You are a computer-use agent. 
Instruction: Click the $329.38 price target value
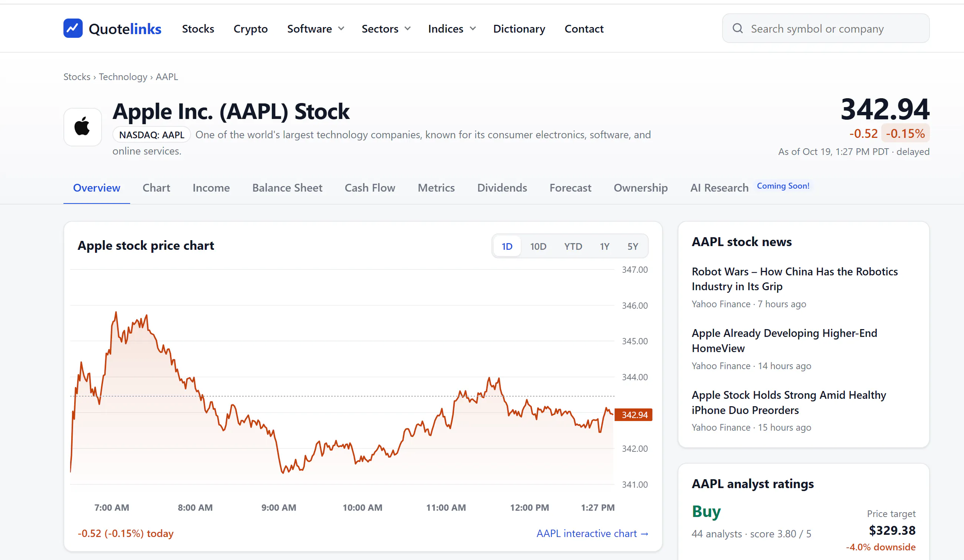pyautogui.click(x=892, y=530)
